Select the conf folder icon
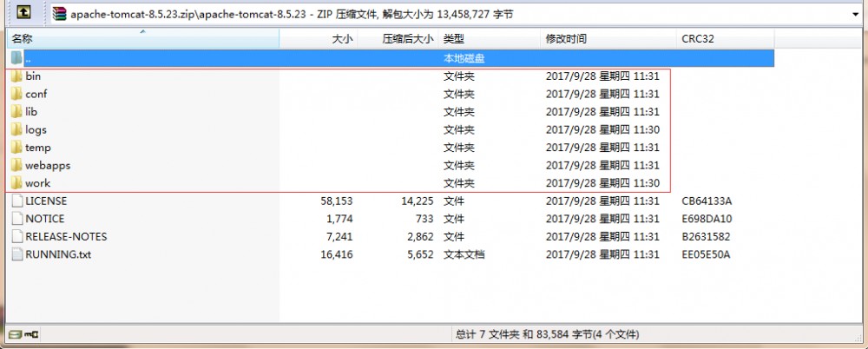This screenshot has height=349, width=868. 16,94
